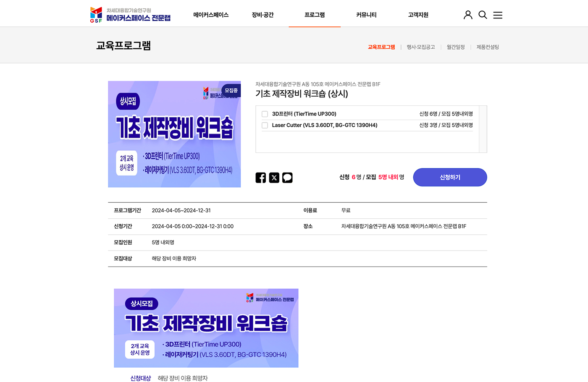Go to the 행사·모집공고 sub-tab
The height and width of the screenshot is (382, 588).
420,47
